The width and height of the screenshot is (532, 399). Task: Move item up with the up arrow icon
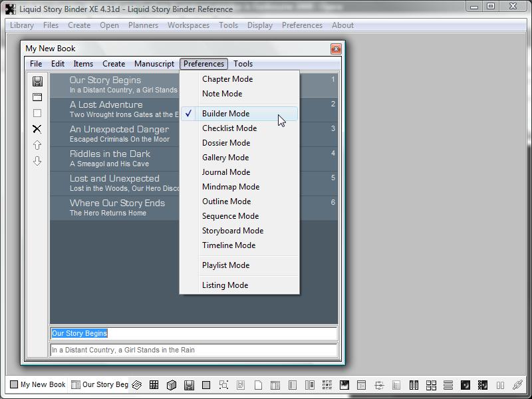pyautogui.click(x=37, y=145)
